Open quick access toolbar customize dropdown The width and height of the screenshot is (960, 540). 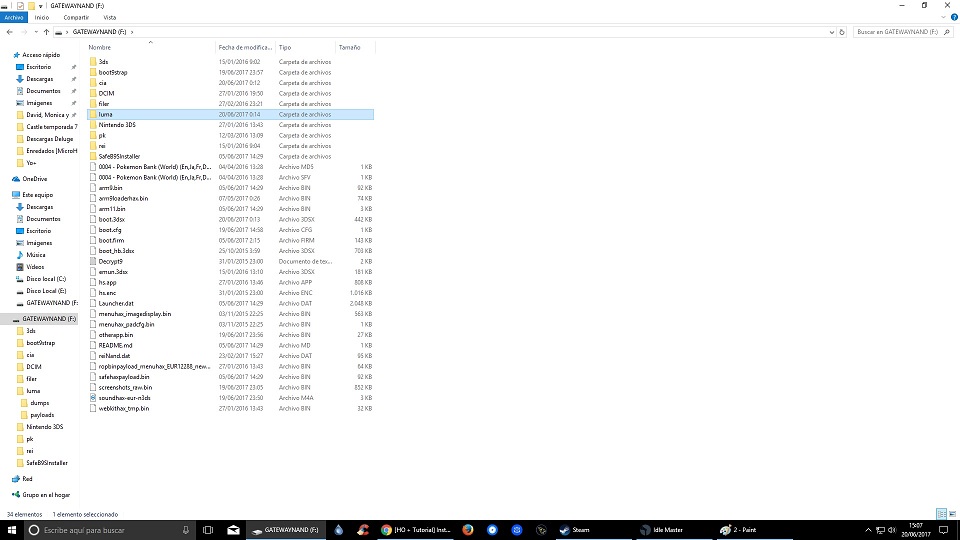pyautogui.click(x=40, y=6)
